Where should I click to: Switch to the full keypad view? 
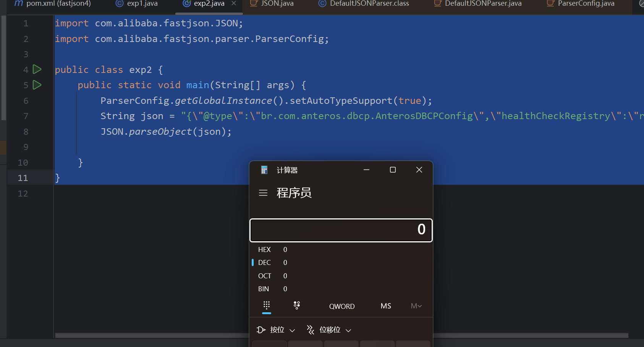[267, 305]
